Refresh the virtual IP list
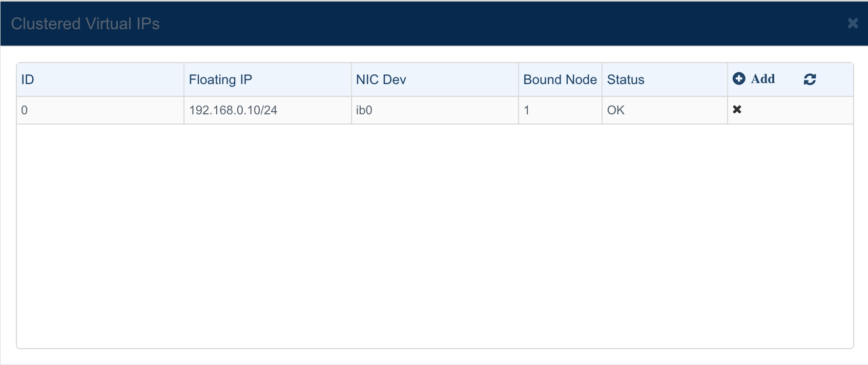868x365 pixels. 810,79
